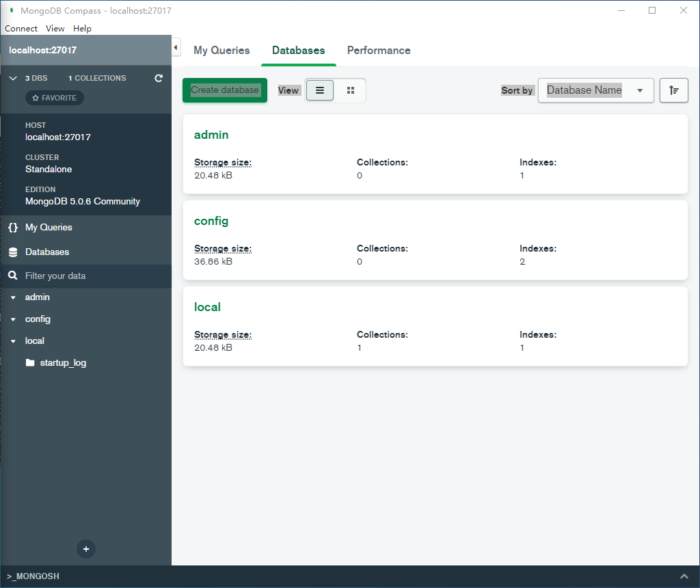Collapse the config database tree item

click(13, 319)
